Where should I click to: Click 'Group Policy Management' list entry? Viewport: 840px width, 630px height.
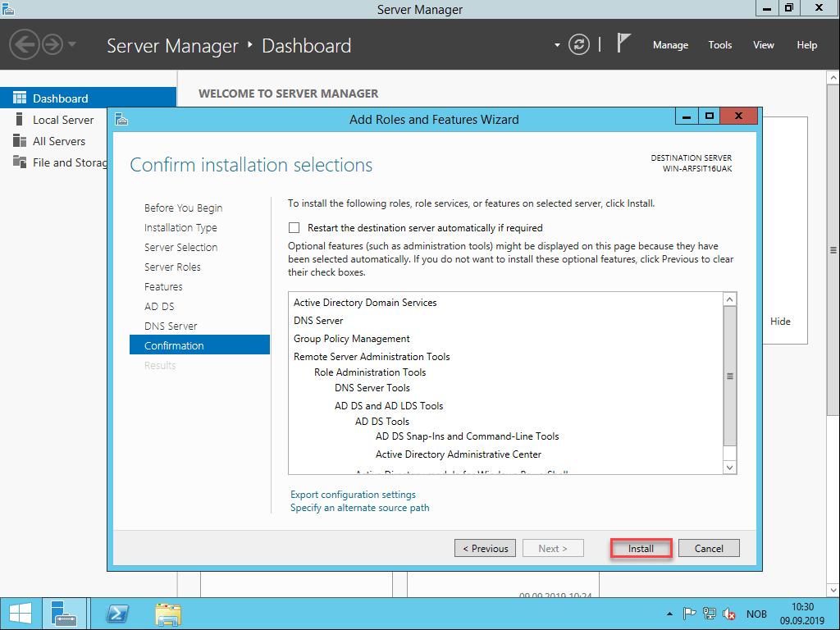pos(351,339)
